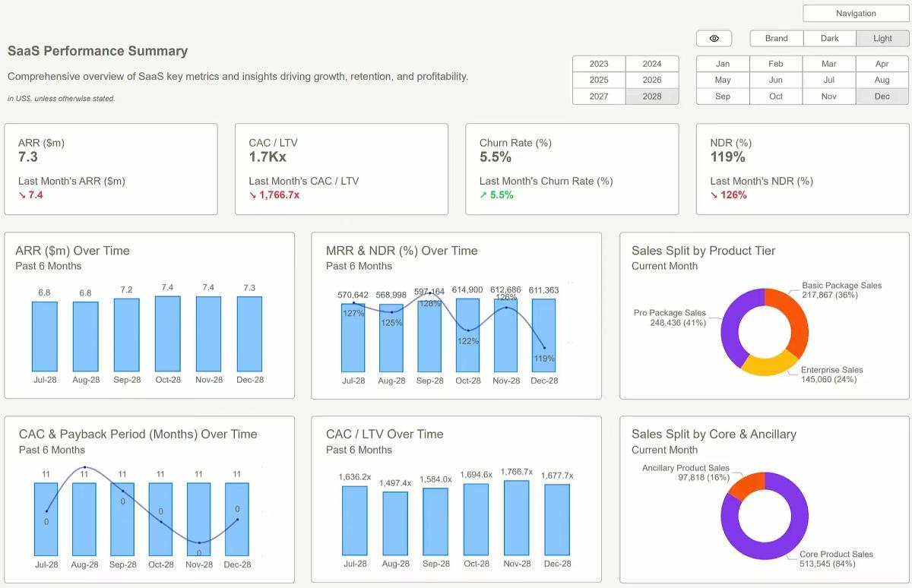
Task: Click the Churn Rate (%) card title
Action: tap(515, 143)
